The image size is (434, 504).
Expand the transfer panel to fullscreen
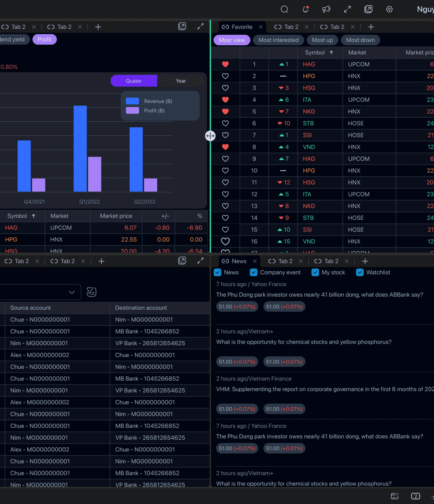coord(200,261)
